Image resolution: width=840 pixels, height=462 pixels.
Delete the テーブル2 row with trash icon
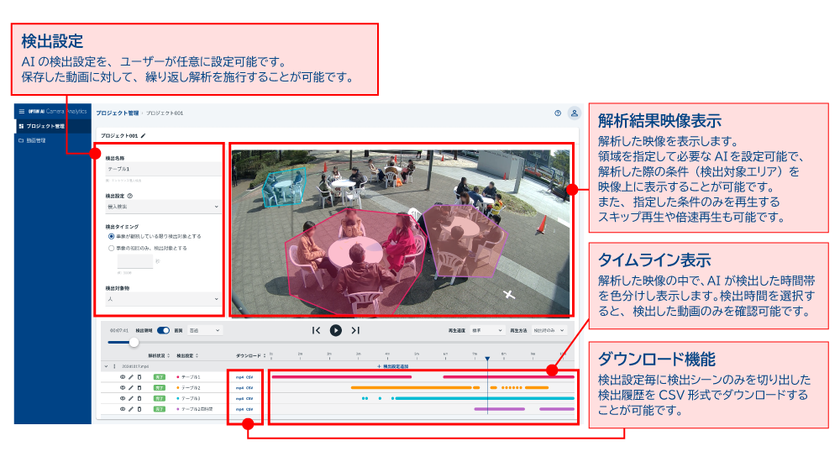tap(139, 388)
